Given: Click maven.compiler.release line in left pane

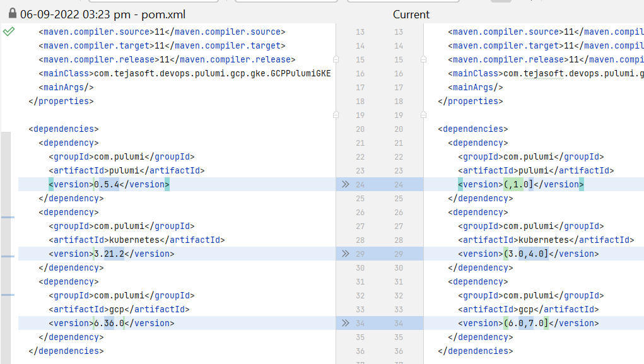Looking at the screenshot, I should click(167, 59).
